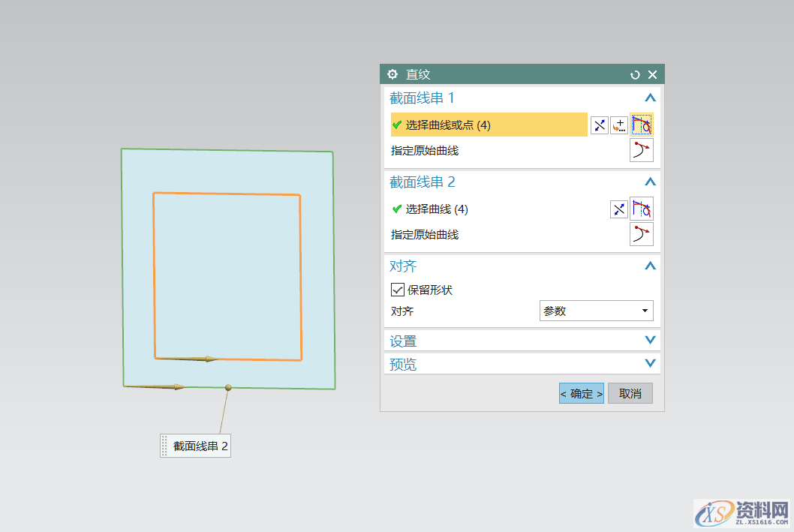Click 指定原始曲线 icon for 截面线串 2
This screenshot has width=794, height=532.
coord(642,234)
